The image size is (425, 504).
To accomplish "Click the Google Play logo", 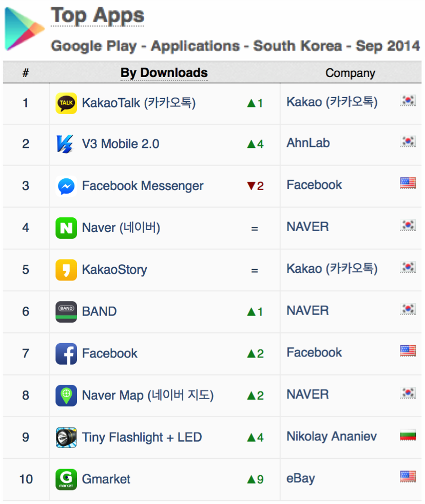I will (x=25, y=29).
